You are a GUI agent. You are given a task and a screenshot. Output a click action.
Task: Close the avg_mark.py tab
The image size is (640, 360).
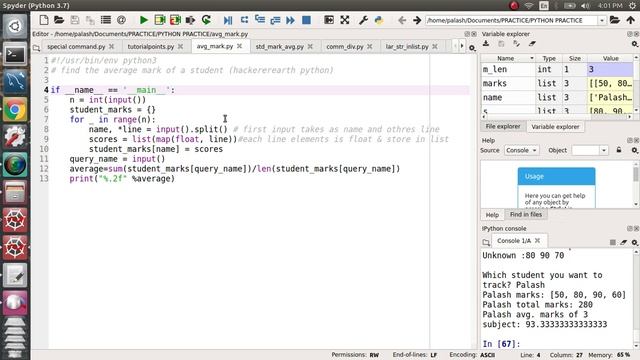(x=240, y=46)
